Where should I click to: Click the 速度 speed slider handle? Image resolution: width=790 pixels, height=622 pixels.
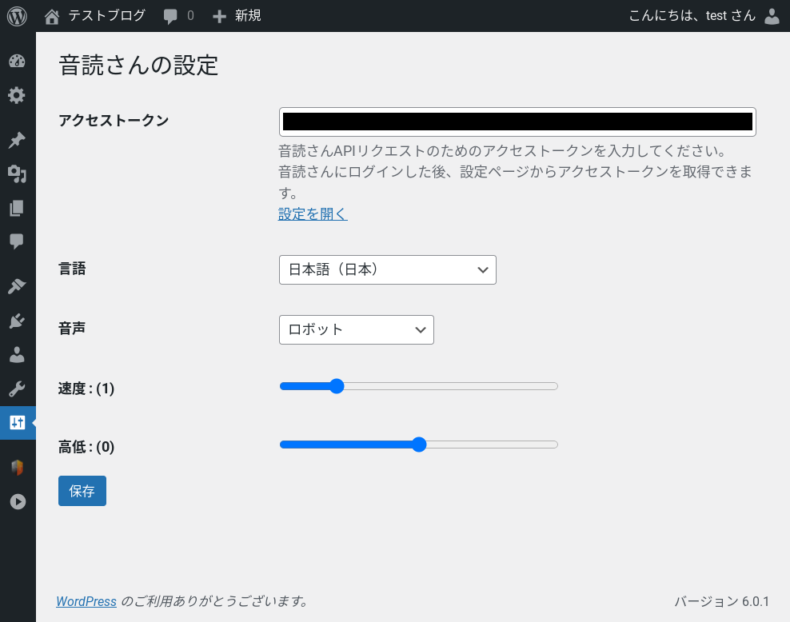[336, 386]
